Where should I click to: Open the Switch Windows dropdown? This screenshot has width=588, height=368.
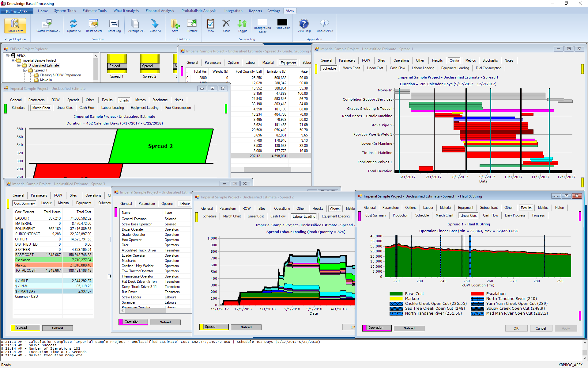click(x=48, y=25)
